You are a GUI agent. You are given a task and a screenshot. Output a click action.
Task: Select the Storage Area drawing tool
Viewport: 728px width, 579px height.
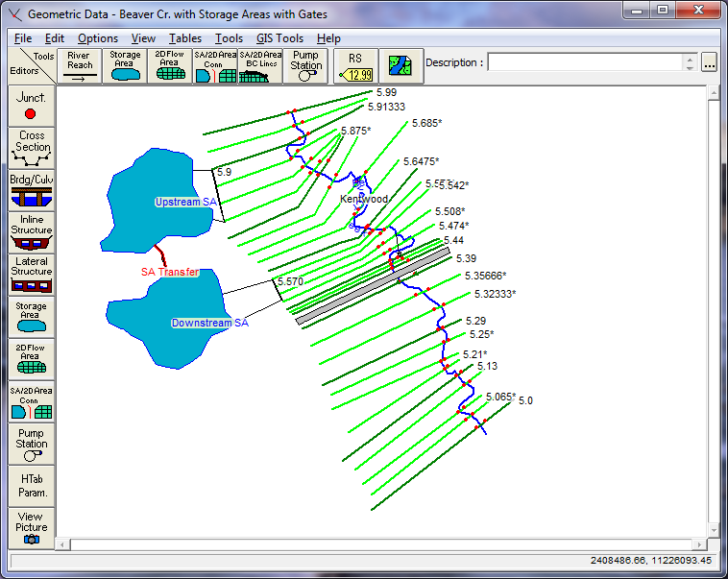(x=125, y=66)
